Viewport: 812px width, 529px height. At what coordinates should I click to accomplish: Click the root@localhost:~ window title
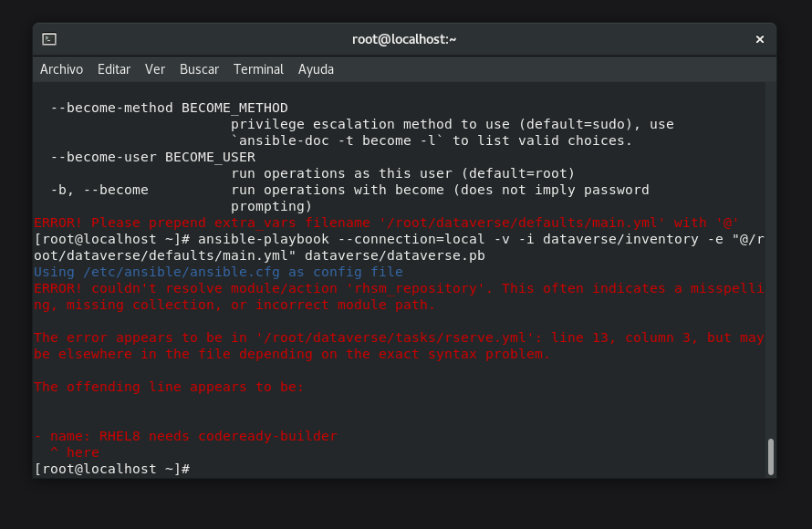[x=404, y=39]
